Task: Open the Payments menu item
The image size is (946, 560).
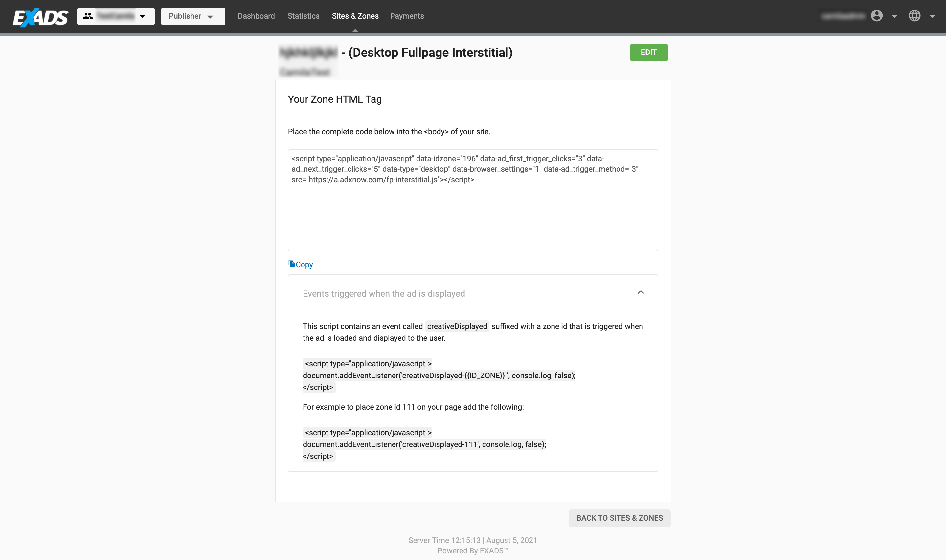Action: (x=407, y=16)
